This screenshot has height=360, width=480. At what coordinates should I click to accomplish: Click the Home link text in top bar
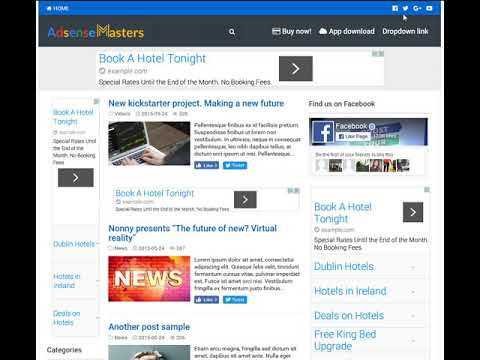click(61, 8)
